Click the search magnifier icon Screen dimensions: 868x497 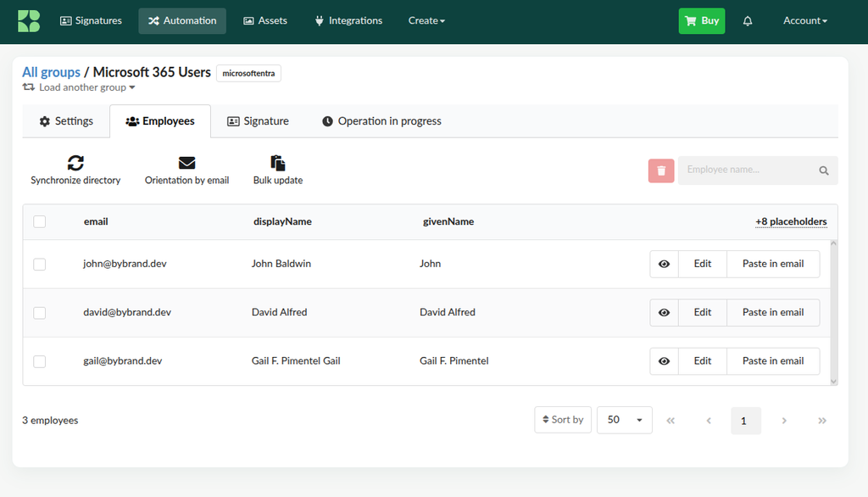pyautogui.click(x=824, y=170)
